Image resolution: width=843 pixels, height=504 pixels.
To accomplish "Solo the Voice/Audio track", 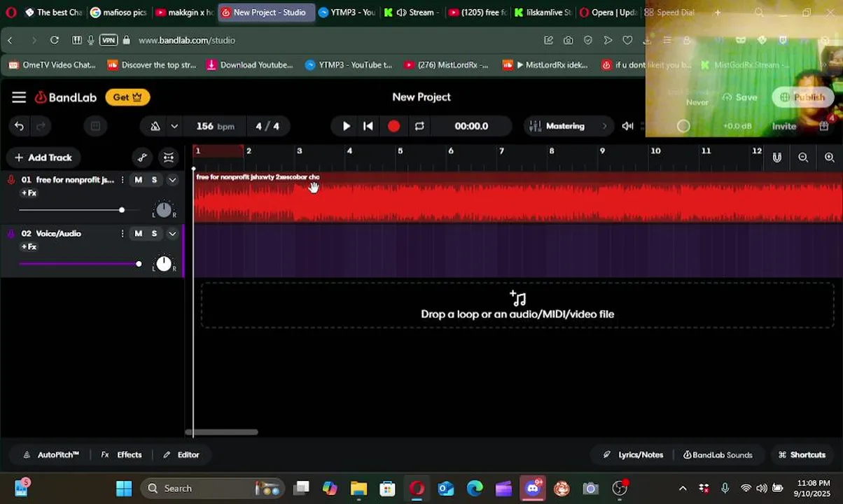I will [154, 234].
